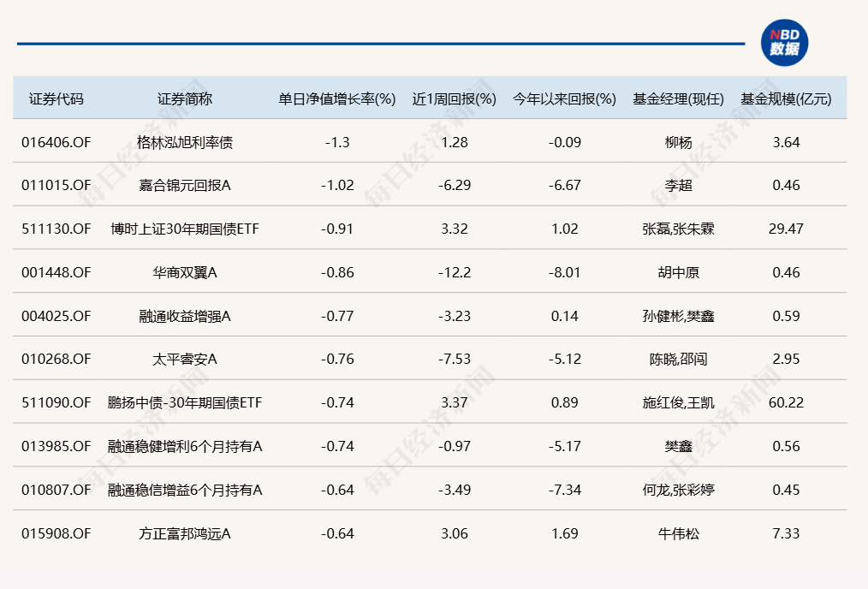This screenshot has height=589, width=868.
Task: Select fund name 鹏扬中债-30年期国债ETF
Action: click(184, 402)
